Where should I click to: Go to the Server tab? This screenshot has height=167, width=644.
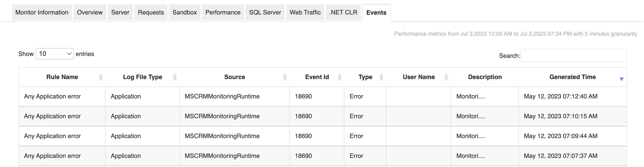[x=120, y=13]
